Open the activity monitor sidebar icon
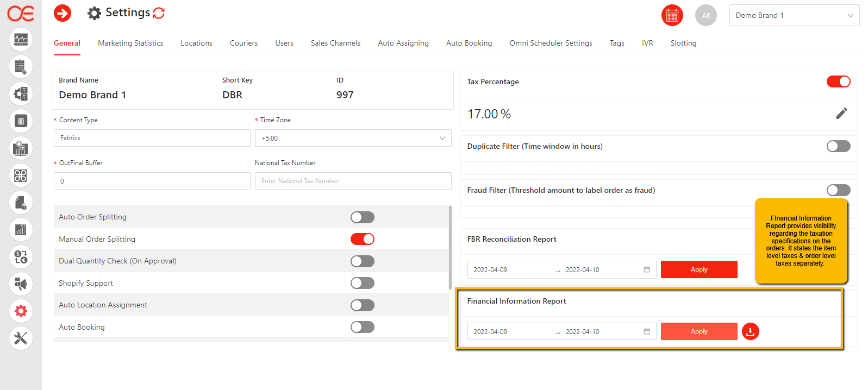 click(x=21, y=39)
